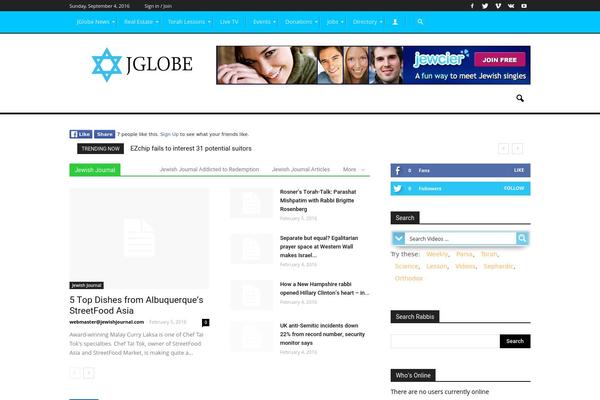Viewport: 600px width, 400px height.
Task: Open the Twitter icon in top bar
Action: click(485, 6)
